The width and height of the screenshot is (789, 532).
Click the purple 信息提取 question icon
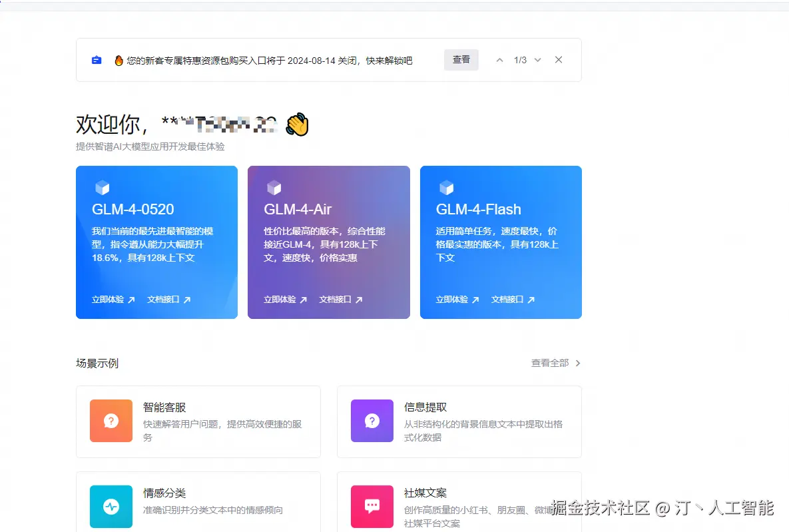point(372,421)
